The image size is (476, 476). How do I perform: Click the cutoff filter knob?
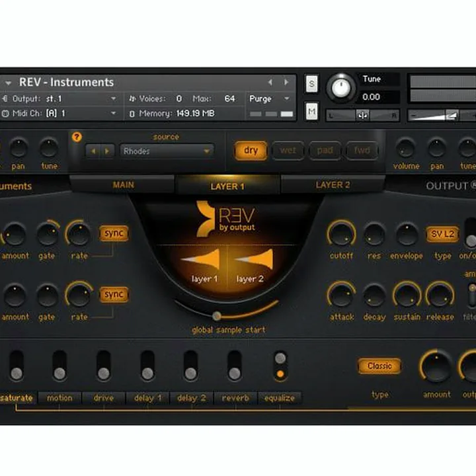tap(341, 234)
